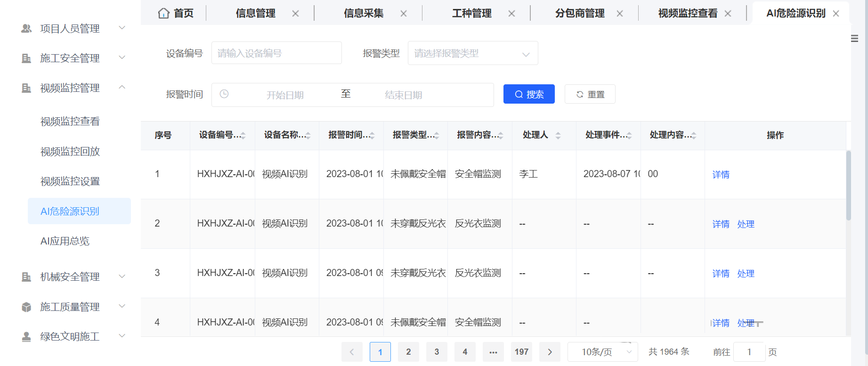Click the 设备编号 input field
The image size is (868, 366).
click(276, 53)
